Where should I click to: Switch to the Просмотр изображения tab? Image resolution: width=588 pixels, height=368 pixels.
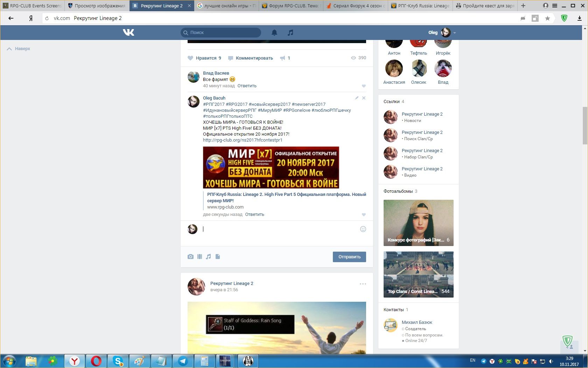point(97,6)
